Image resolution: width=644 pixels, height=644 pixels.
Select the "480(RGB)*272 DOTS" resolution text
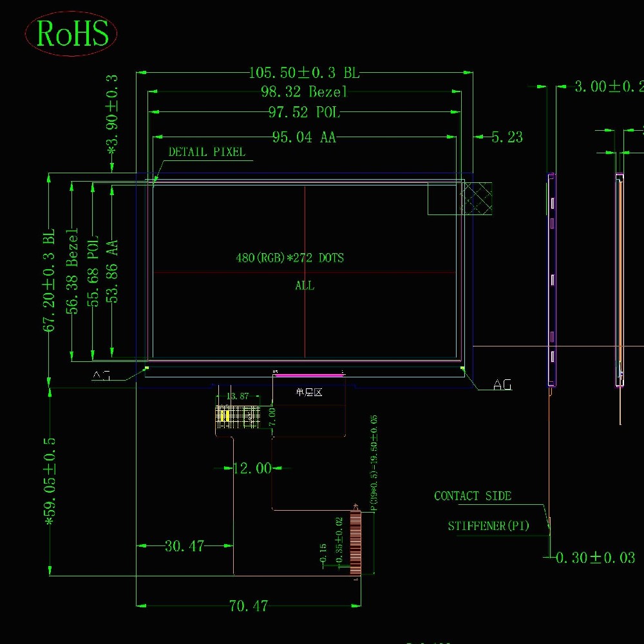pyautogui.click(x=290, y=258)
